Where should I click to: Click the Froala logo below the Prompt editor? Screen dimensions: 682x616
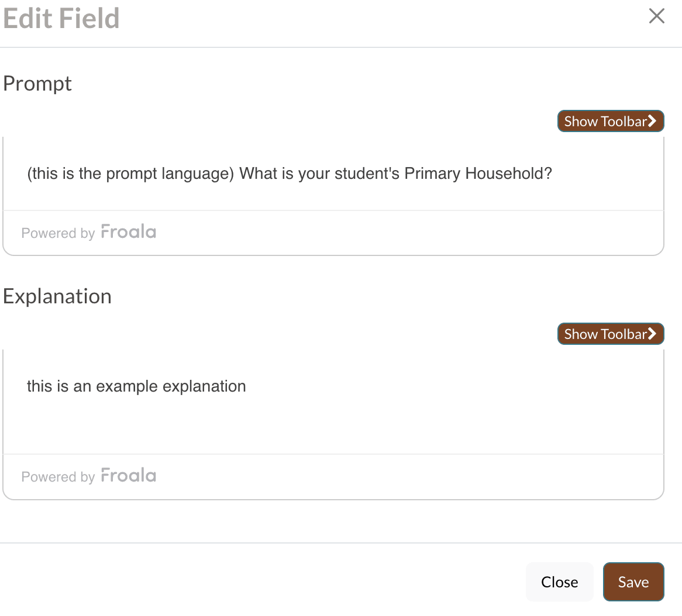click(129, 232)
